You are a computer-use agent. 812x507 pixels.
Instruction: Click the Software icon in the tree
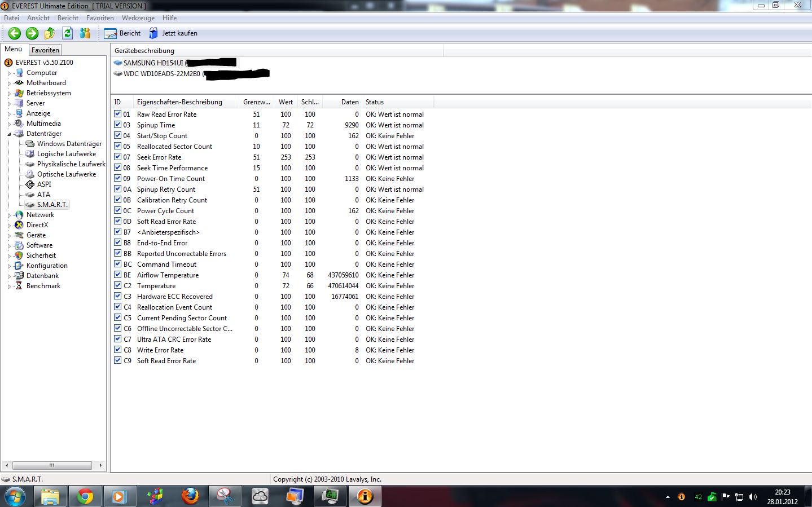19,245
